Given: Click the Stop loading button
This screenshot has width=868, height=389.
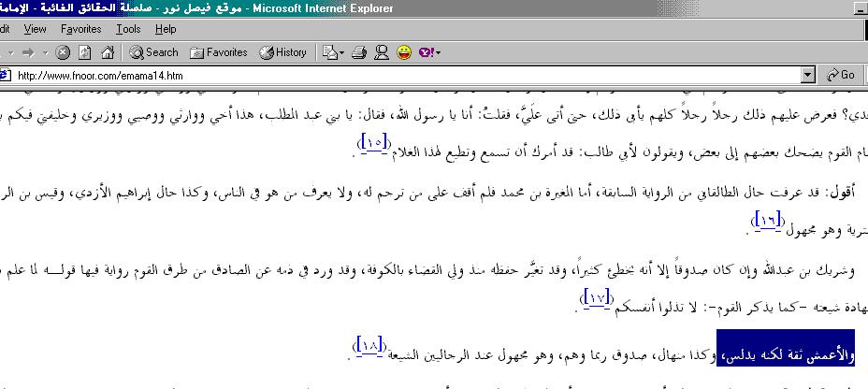Looking at the screenshot, I should coord(64,52).
